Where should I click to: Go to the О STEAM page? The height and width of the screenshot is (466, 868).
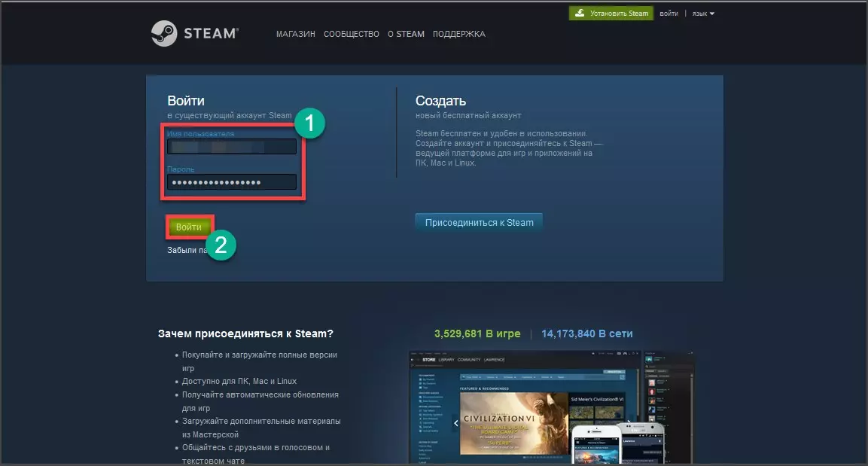(406, 35)
